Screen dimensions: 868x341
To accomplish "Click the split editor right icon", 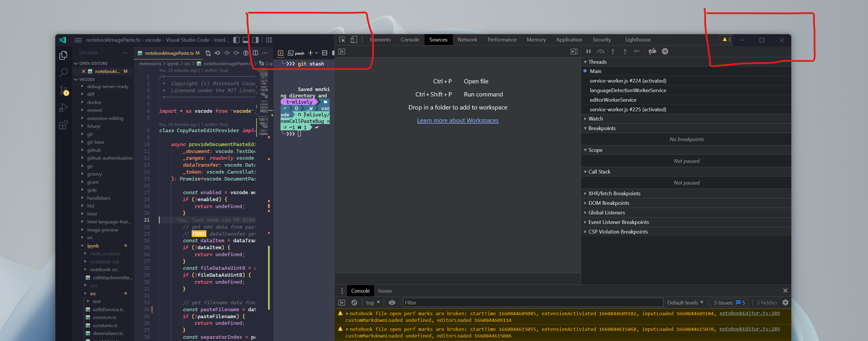I will click(x=255, y=53).
